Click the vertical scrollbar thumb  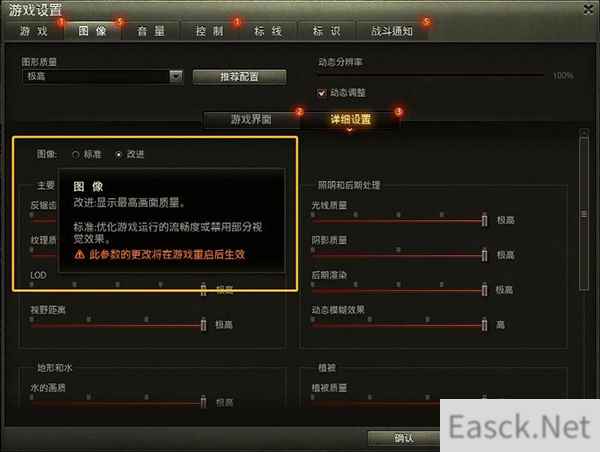(x=584, y=214)
